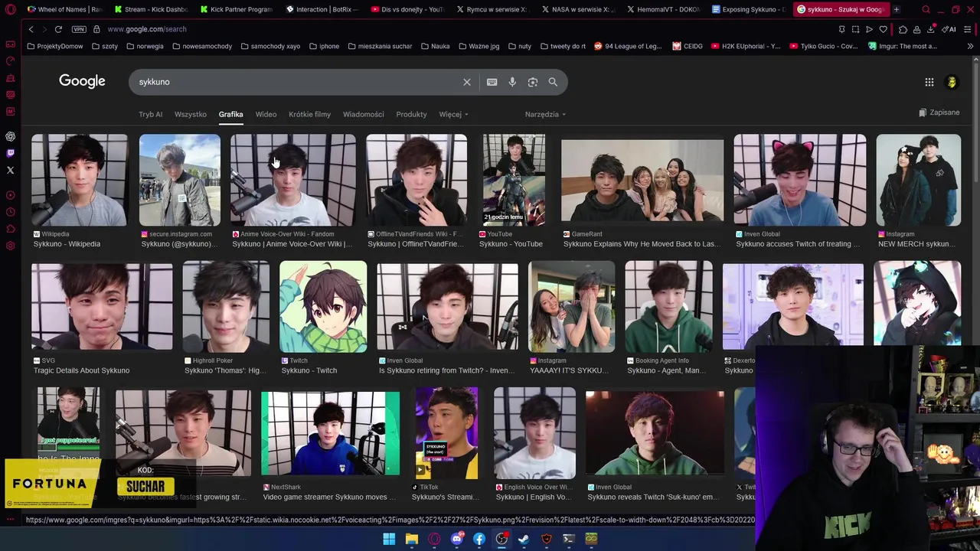This screenshot has width=980, height=551.
Task: Start voice search with microphone
Action: (512, 82)
